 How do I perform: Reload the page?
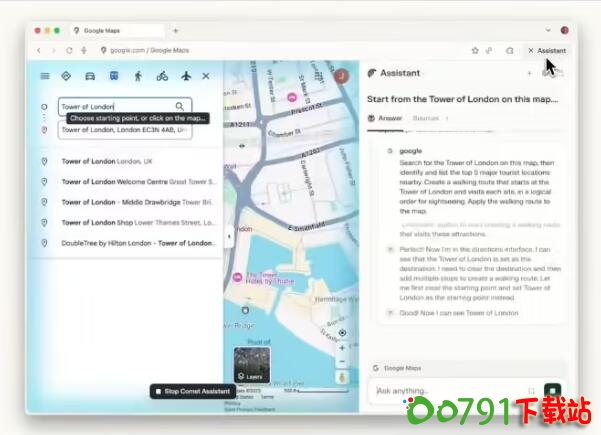coord(69,50)
